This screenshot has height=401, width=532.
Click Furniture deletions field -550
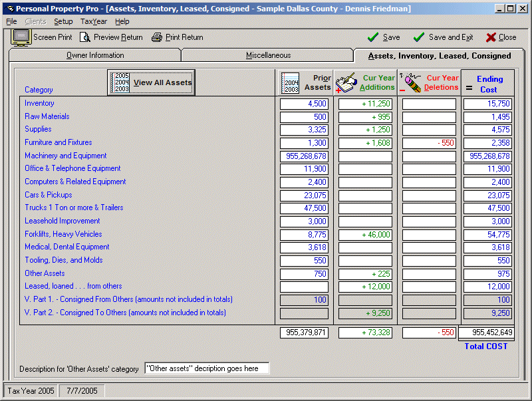point(429,143)
